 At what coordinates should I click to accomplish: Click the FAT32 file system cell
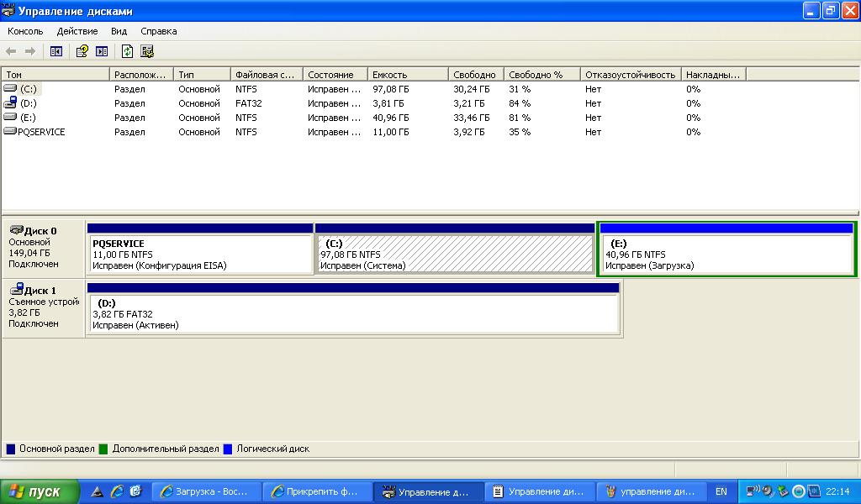[248, 103]
